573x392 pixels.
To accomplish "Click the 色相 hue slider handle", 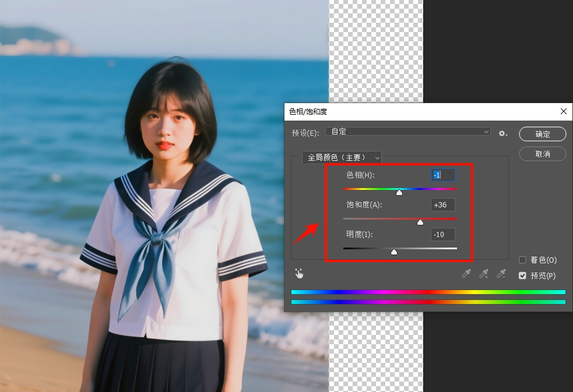I will click(x=399, y=192).
